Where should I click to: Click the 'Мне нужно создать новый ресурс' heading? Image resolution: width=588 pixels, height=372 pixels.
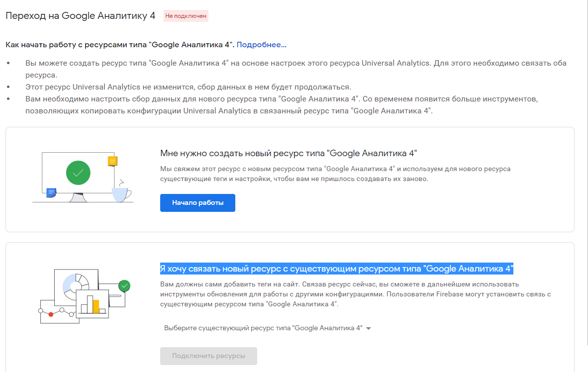point(289,153)
